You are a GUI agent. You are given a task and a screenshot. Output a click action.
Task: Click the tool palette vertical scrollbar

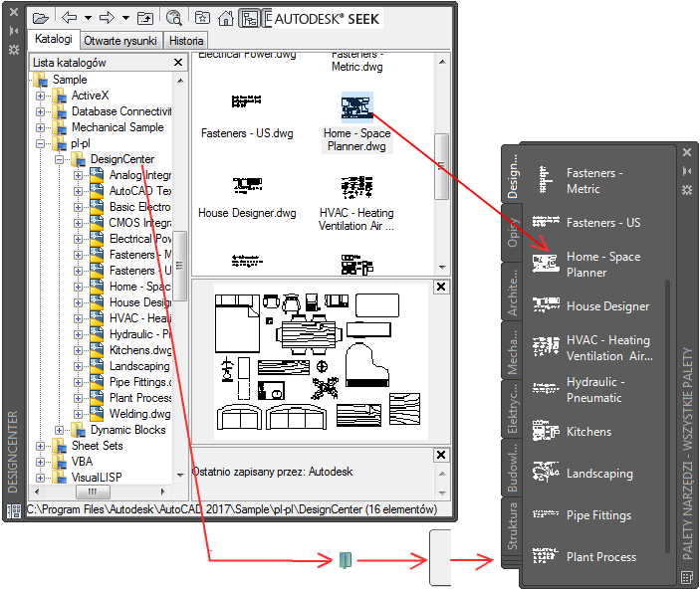point(667,416)
